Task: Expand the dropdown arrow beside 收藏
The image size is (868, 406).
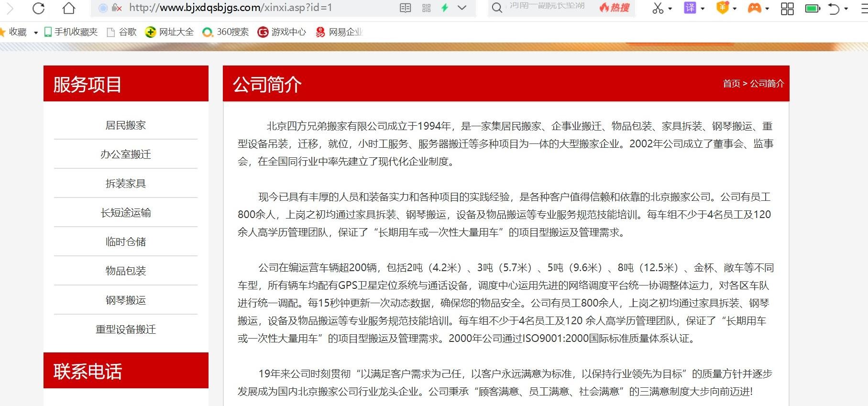Action: (36, 33)
